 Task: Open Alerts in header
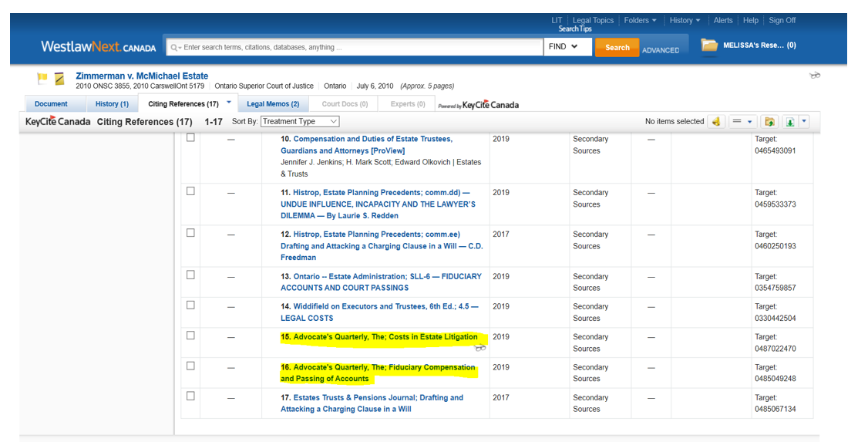point(723,21)
